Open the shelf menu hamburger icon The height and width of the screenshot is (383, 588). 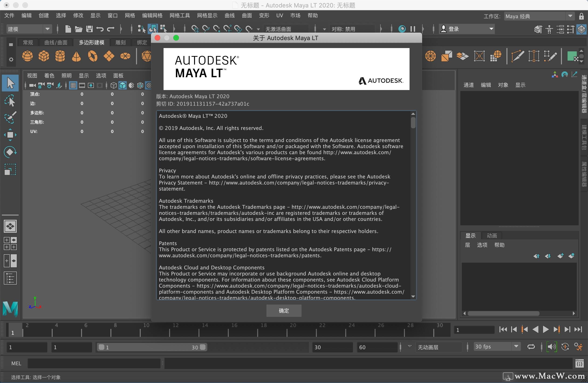pos(11,45)
